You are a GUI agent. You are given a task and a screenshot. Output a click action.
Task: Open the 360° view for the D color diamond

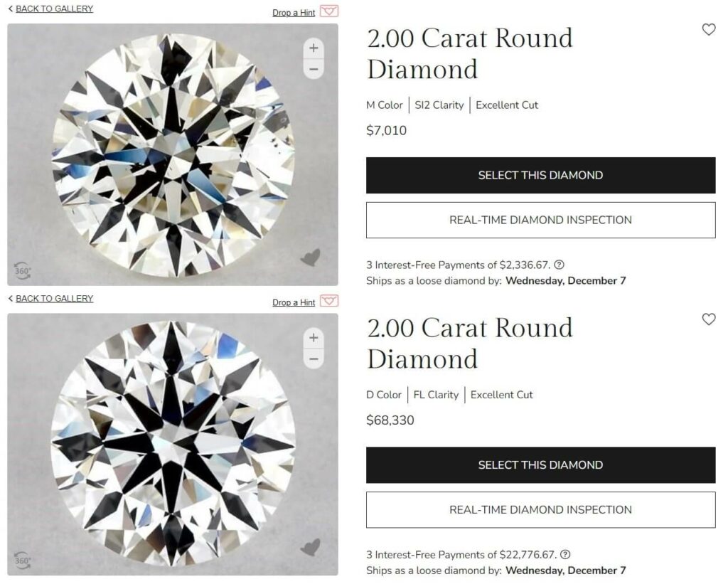click(21, 561)
